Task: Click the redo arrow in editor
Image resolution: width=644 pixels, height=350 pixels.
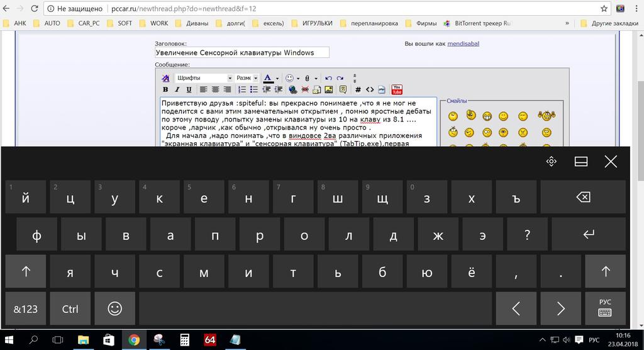Action: 340,78
